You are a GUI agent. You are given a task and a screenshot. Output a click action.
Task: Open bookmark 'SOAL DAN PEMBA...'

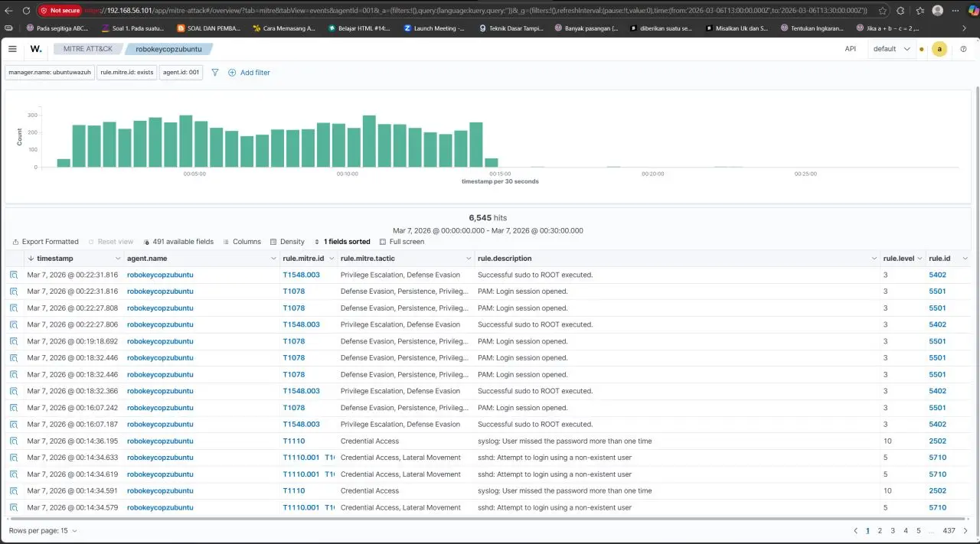point(207,28)
